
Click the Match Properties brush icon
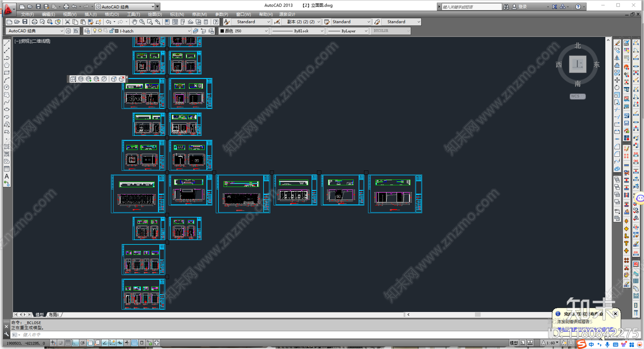[x=91, y=22]
